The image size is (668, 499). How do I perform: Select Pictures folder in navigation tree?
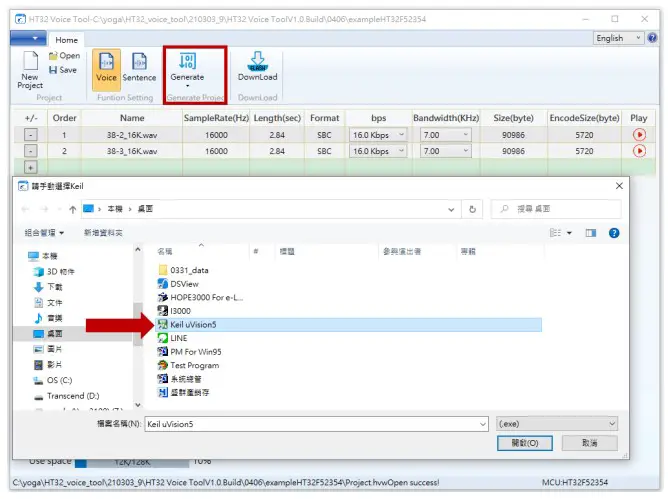(x=48, y=349)
